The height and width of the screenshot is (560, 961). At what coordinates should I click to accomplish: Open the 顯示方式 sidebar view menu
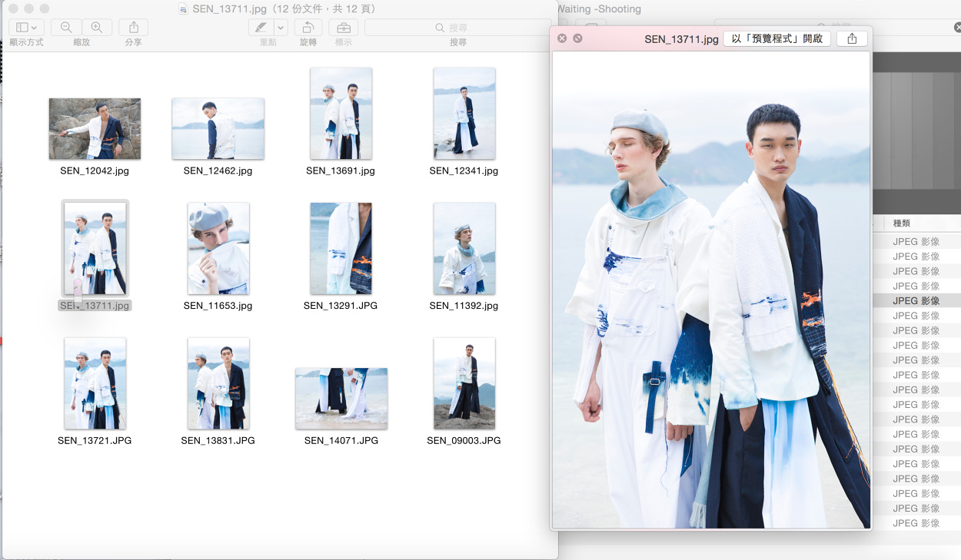click(27, 28)
